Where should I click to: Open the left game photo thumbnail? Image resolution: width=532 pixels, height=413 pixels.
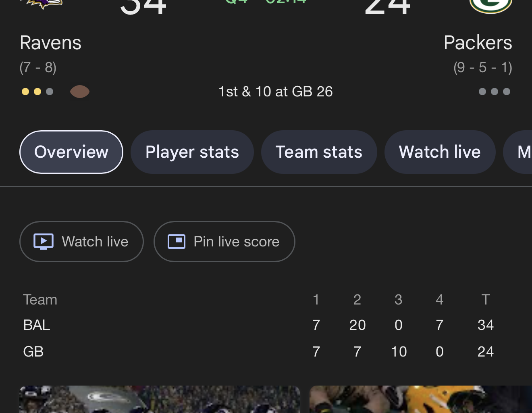click(160, 399)
